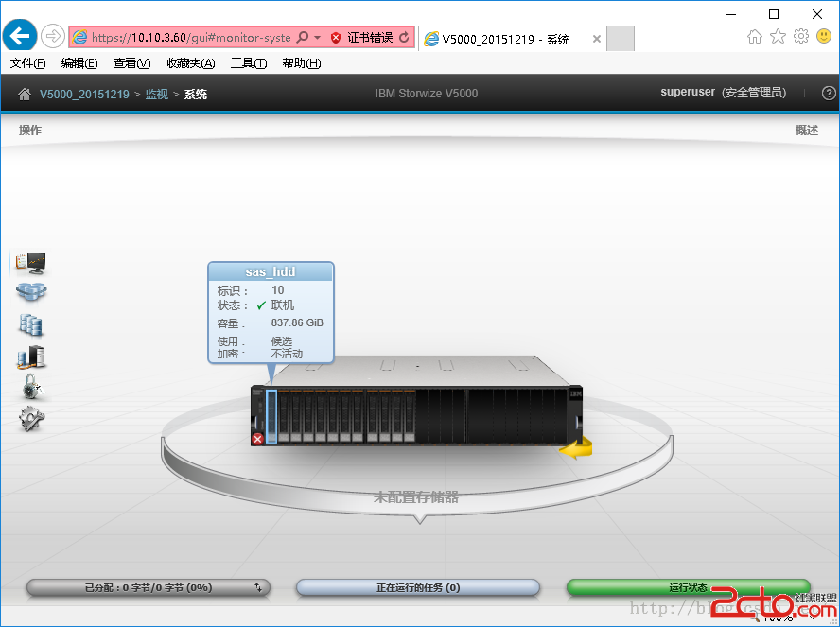
Task: Close the V5000_20151219 - 系统 tab
Action: tap(596, 39)
